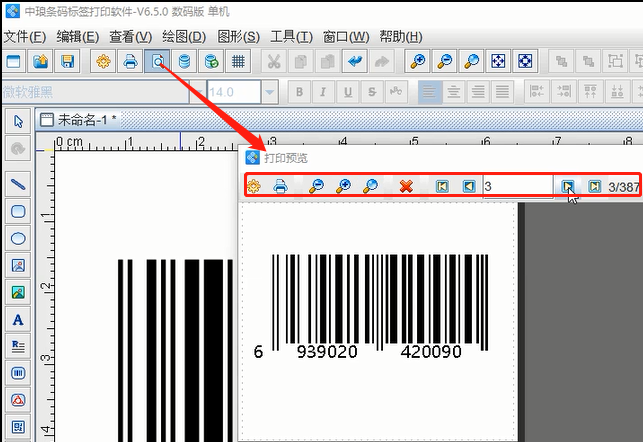Go to first page in preview
Image resolution: width=643 pixels, height=442 pixels.
[442, 187]
